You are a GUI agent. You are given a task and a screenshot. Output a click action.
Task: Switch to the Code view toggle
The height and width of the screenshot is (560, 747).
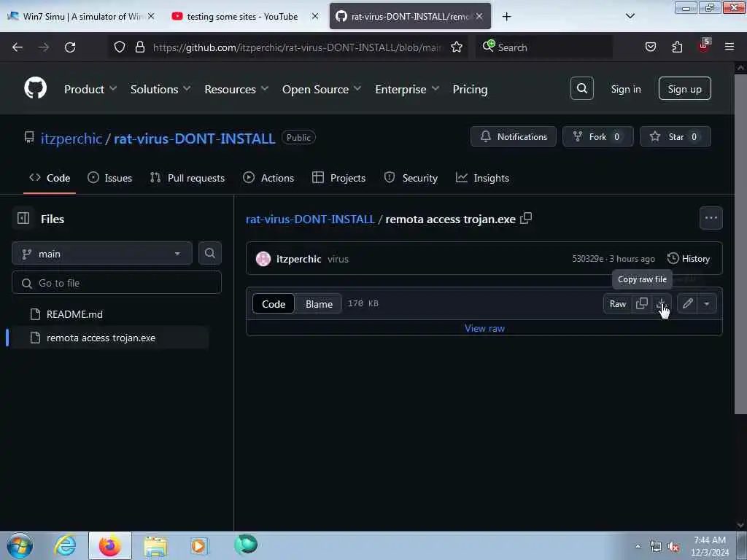[x=274, y=304]
